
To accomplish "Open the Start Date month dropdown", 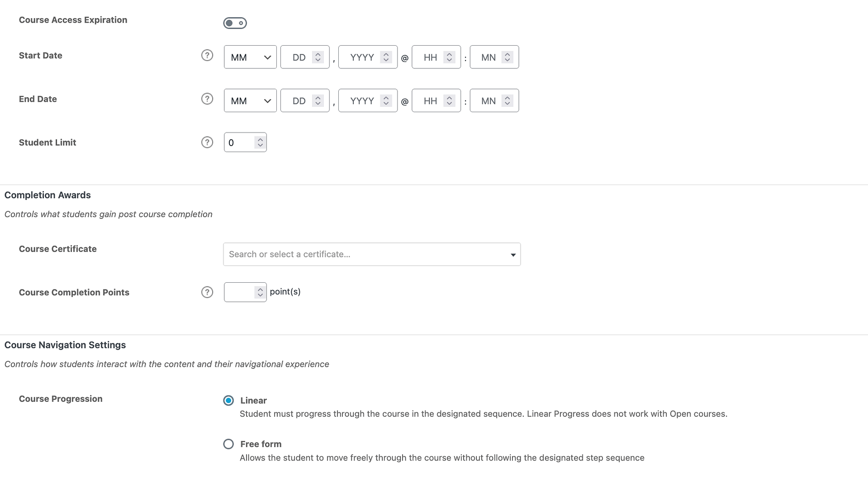I will coord(250,57).
